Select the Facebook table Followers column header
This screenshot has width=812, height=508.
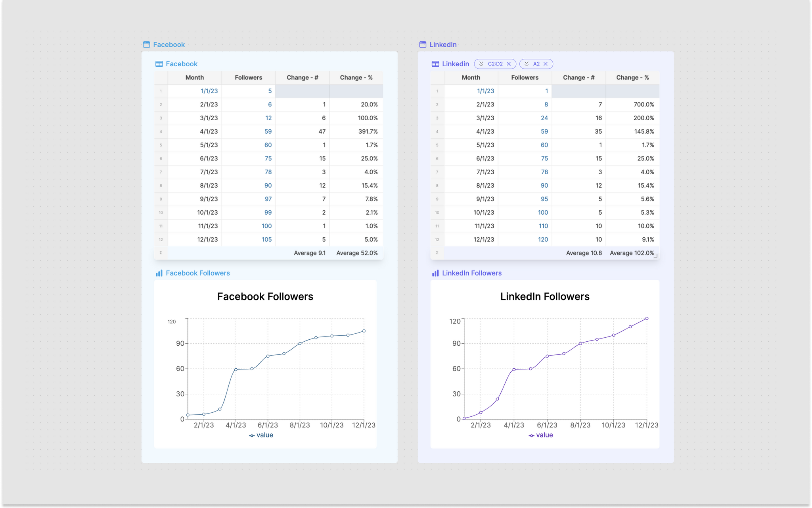click(x=249, y=77)
